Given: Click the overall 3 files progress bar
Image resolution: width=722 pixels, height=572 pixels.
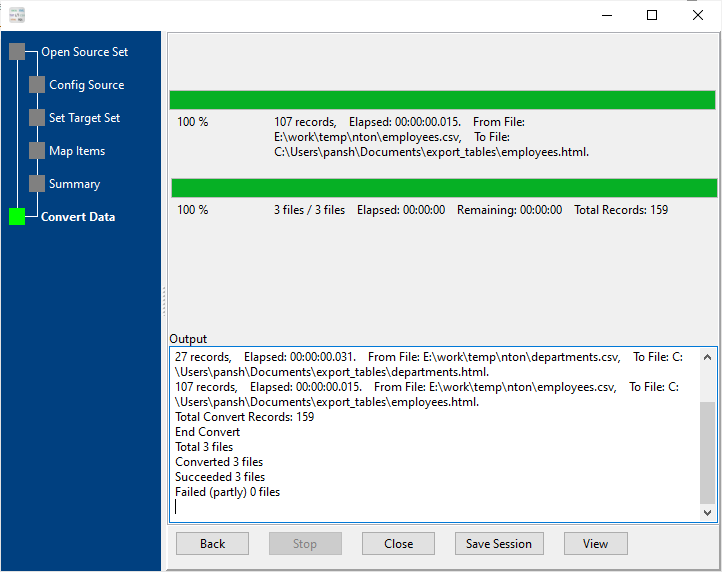Looking at the screenshot, I should coord(444,188).
